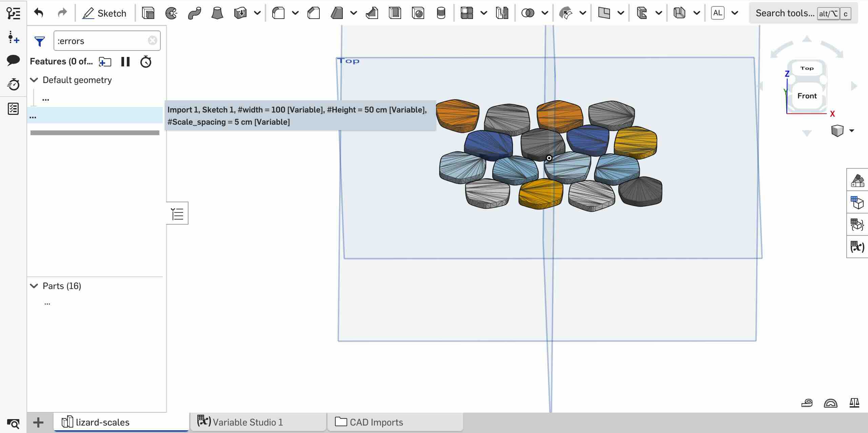Toggle the feature list panel visibility button
Screen dimensions: 868x433
(x=177, y=213)
